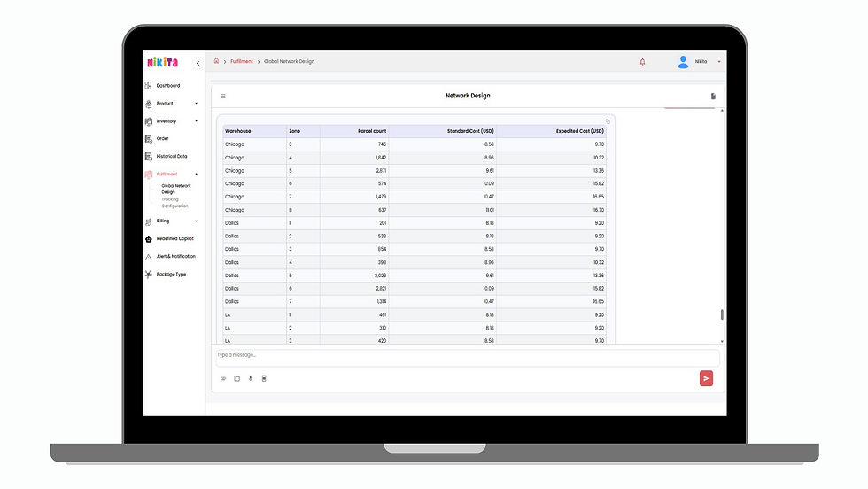Image resolution: width=868 pixels, height=489 pixels.
Task: Open Package Type from the sidebar
Action: pos(171,274)
